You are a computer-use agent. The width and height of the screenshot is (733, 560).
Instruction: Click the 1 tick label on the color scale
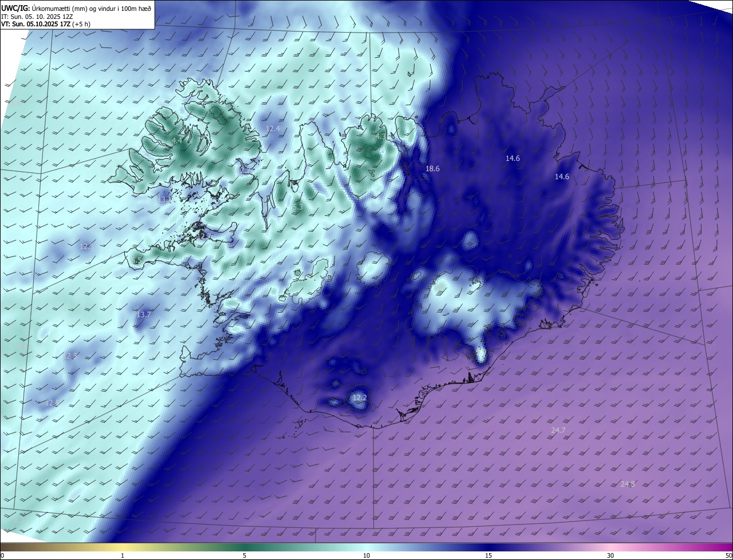123,555
